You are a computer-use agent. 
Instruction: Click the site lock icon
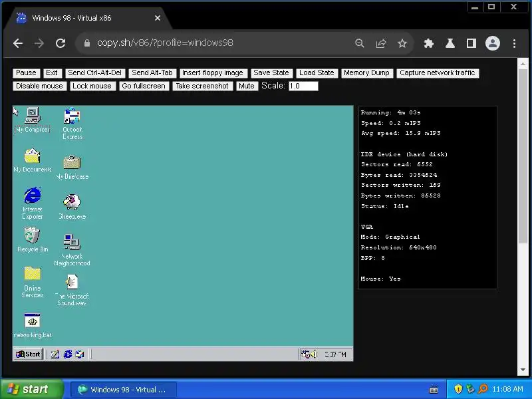point(87,43)
